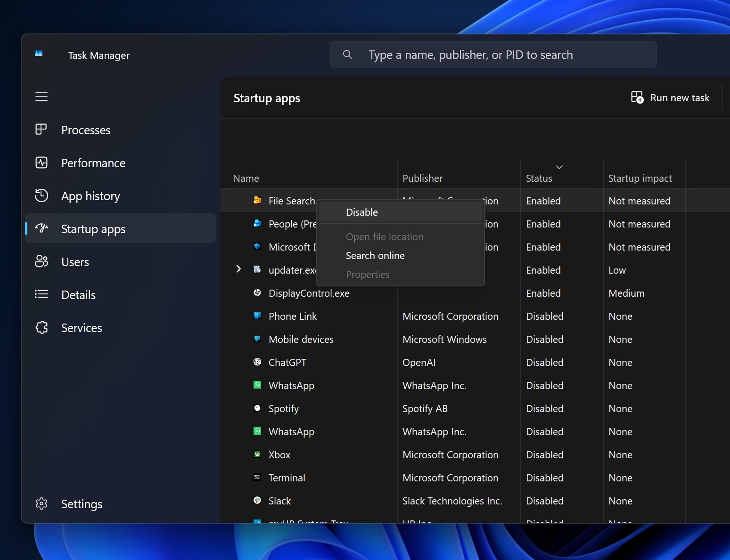The width and height of the screenshot is (730, 560).
Task: Click the Slack icon
Action: [257, 501]
